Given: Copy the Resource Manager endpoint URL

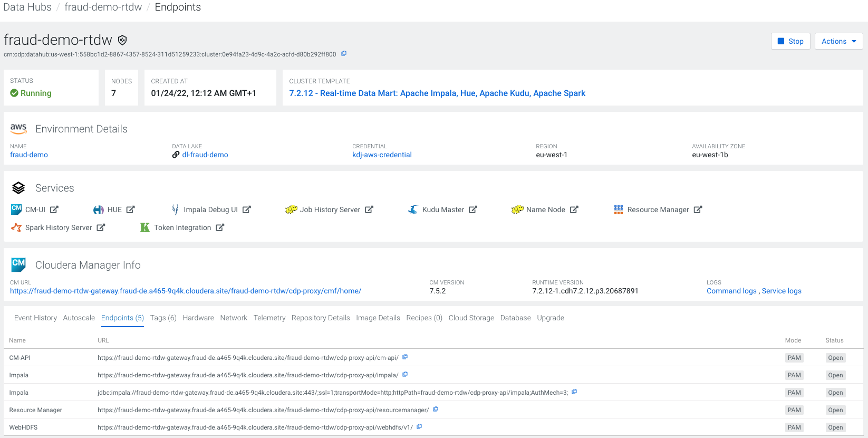Looking at the screenshot, I should [x=436, y=409].
